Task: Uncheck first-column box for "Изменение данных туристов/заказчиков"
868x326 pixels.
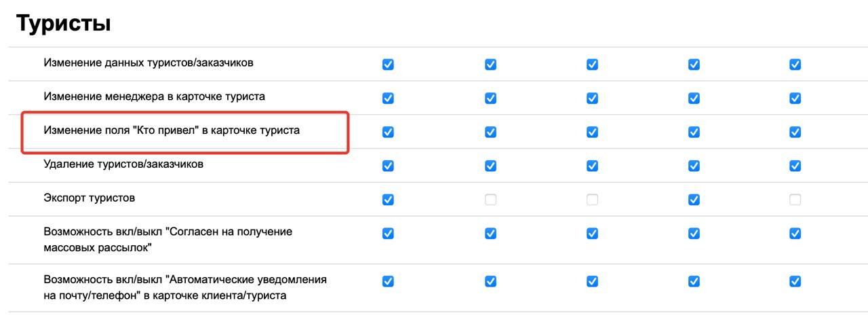Action: click(x=388, y=65)
